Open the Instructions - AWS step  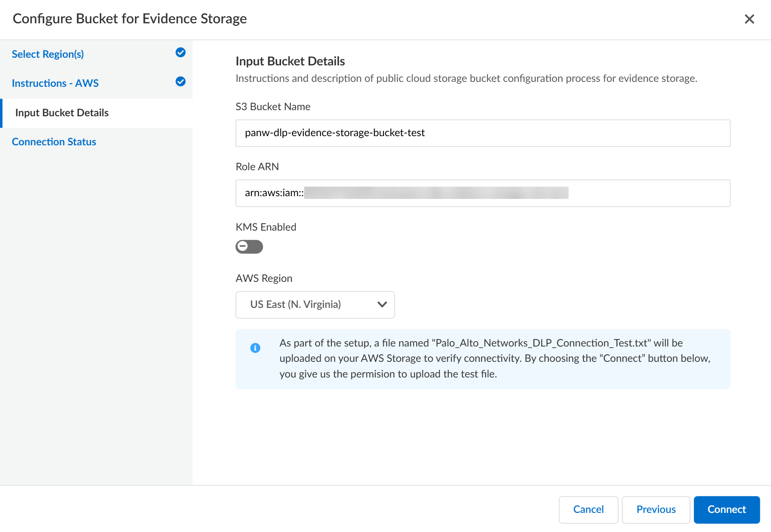pyautogui.click(x=55, y=83)
